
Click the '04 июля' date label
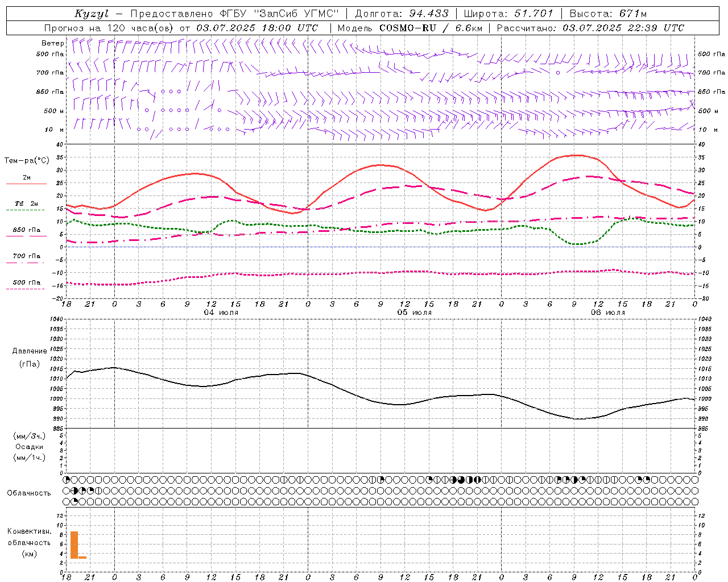click(x=221, y=313)
